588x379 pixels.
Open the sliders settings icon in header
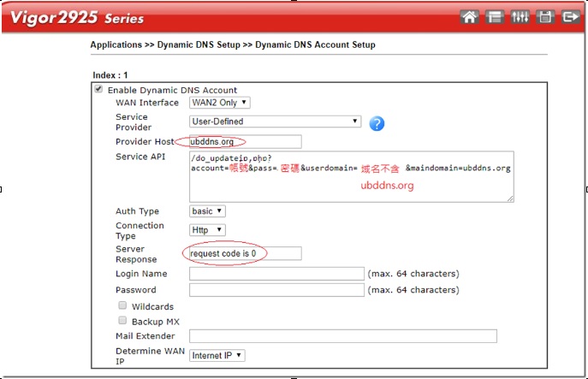click(x=520, y=17)
